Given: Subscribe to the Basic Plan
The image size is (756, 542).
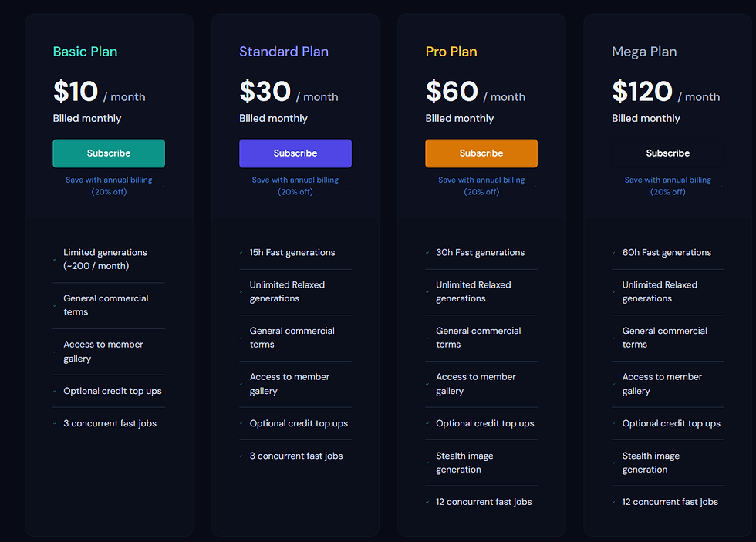Looking at the screenshot, I should coord(109,153).
